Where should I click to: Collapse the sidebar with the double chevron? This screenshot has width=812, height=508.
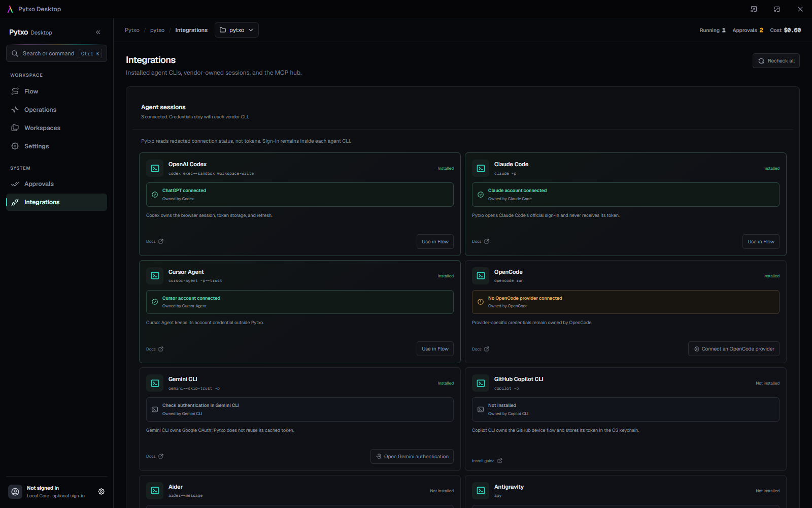click(x=98, y=32)
